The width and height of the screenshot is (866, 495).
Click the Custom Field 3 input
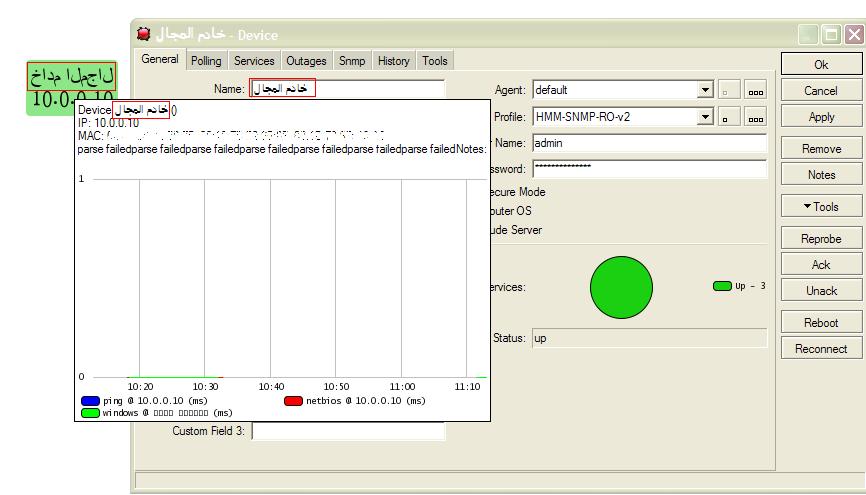(x=348, y=431)
